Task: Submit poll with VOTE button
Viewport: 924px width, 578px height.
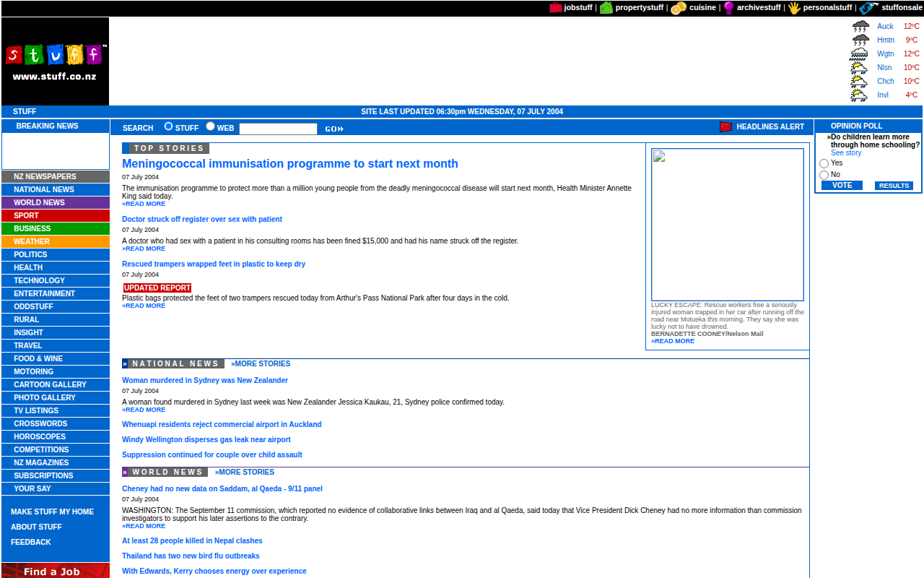Action: 842,186
